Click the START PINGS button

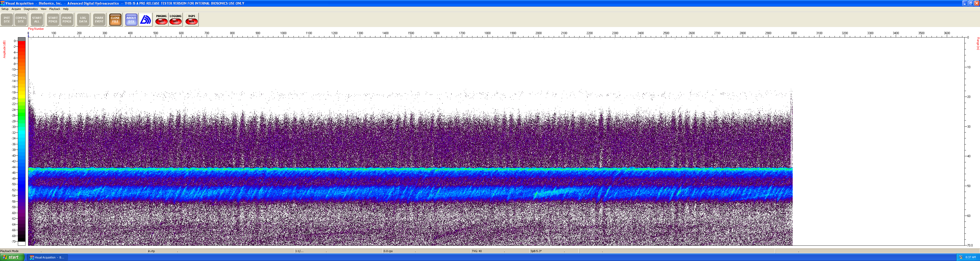[x=53, y=20]
